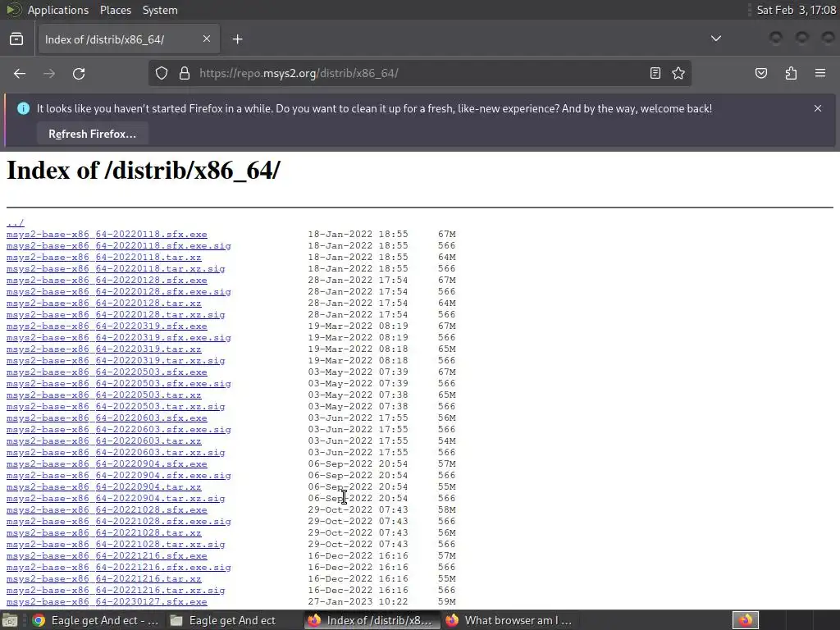Open a new tab with plus
The image size is (840, 630).
[x=238, y=39]
